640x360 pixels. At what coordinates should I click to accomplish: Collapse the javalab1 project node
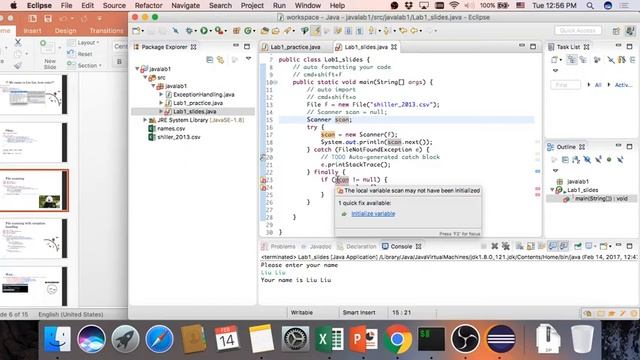[138, 69]
